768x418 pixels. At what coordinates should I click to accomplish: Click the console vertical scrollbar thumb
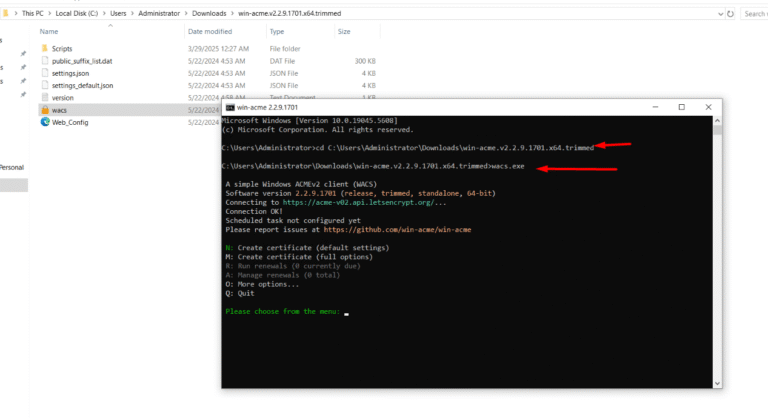pyautogui.click(x=717, y=130)
